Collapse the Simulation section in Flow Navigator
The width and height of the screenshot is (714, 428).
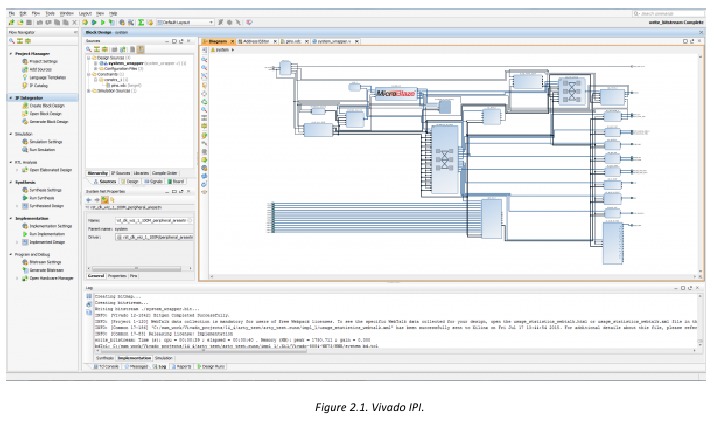click(x=11, y=134)
